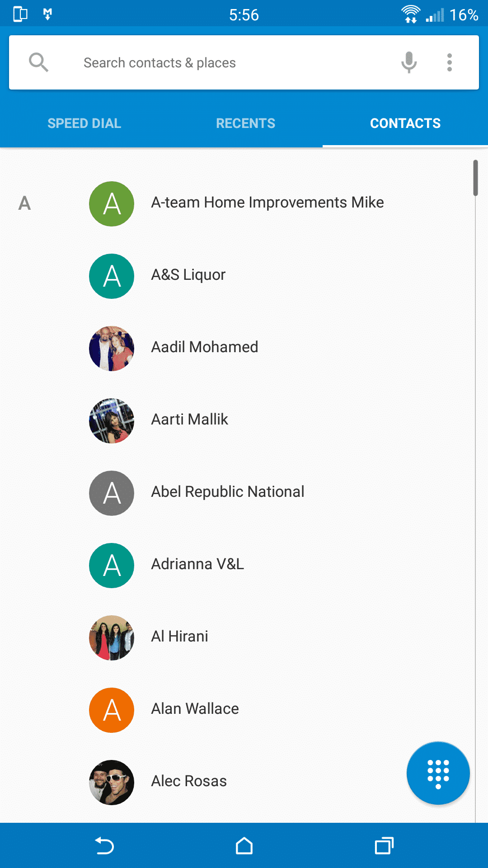Open the Abel Republic National contact
This screenshot has height=868, width=488.
click(228, 492)
